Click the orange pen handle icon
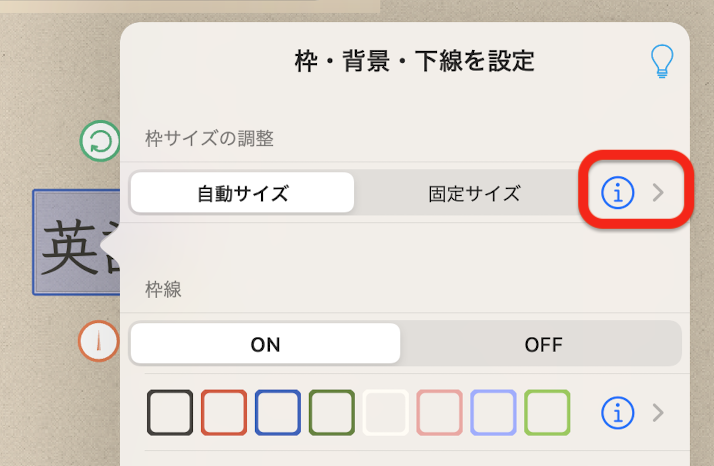This screenshot has height=466, width=714. point(98,341)
